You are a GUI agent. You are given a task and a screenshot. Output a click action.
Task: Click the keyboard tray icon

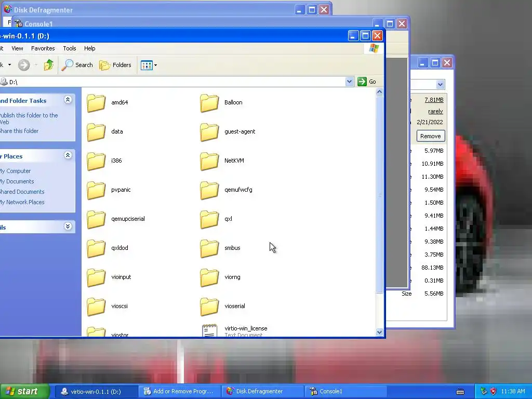point(460,392)
